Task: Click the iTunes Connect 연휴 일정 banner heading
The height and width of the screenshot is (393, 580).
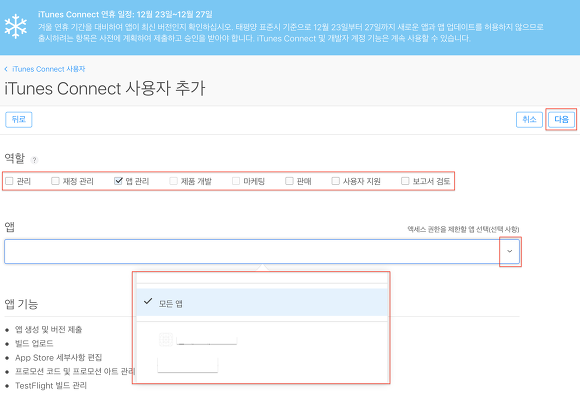Action: coord(125,14)
